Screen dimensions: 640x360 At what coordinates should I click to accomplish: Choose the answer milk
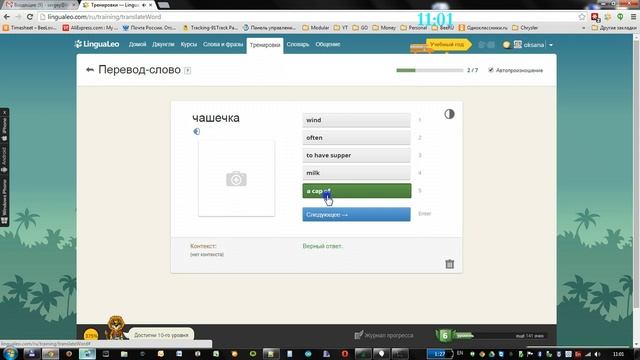356,173
